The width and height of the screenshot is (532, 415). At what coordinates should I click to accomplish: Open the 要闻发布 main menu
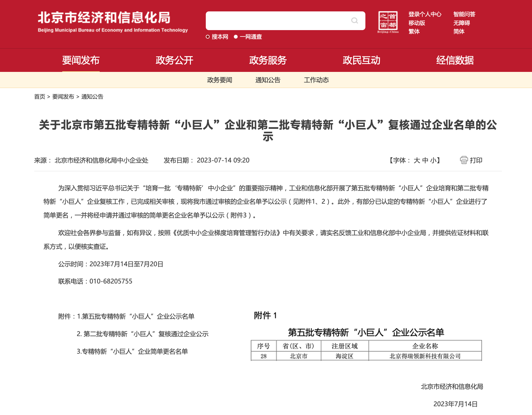click(81, 60)
